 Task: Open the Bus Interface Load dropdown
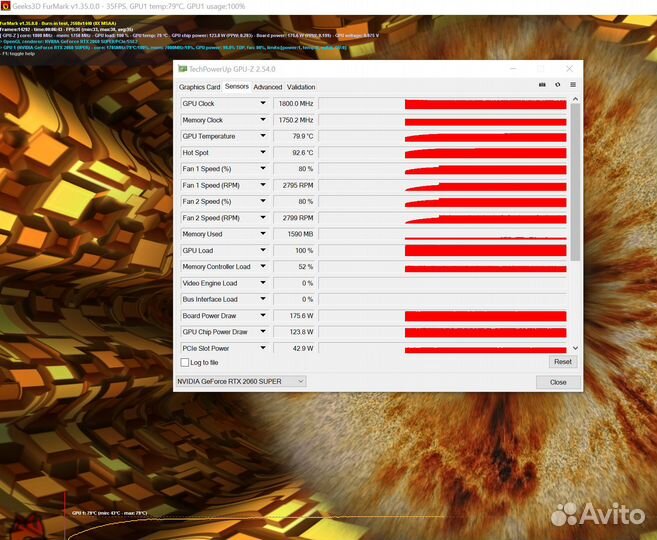[263, 299]
